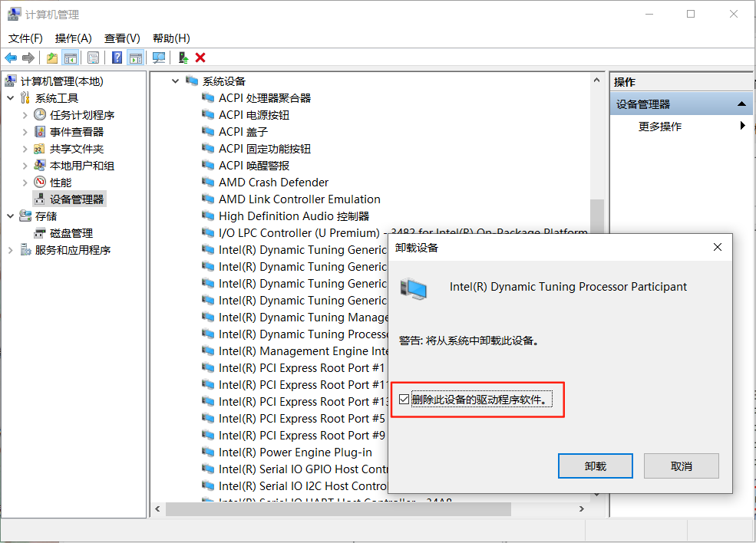Toggle the Show/Hide Console Tree toolbar icon
756x543 pixels.
coord(70,58)
